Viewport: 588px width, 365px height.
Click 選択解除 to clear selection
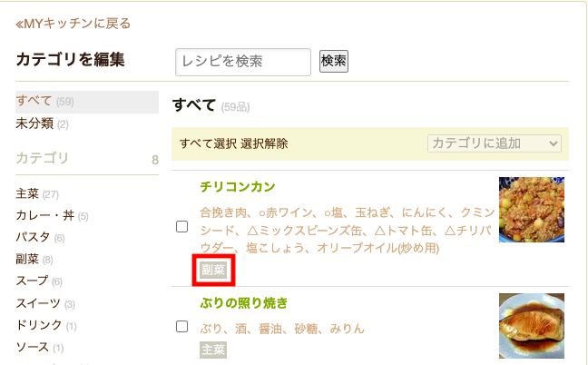264,143
